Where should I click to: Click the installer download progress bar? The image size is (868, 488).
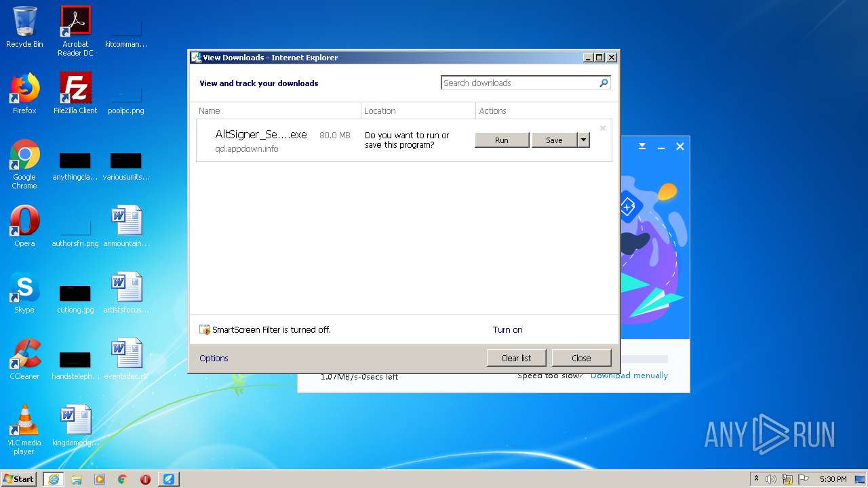(x=644, y=359)
